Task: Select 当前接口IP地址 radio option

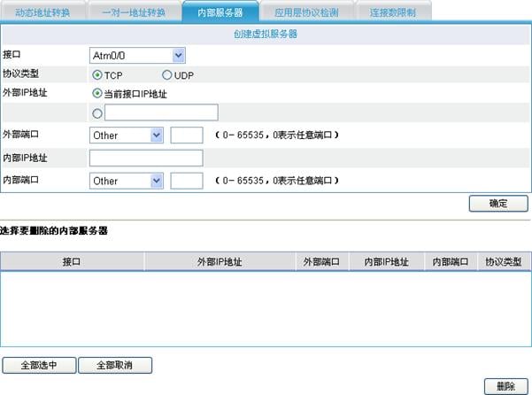Action: (97, 92)
